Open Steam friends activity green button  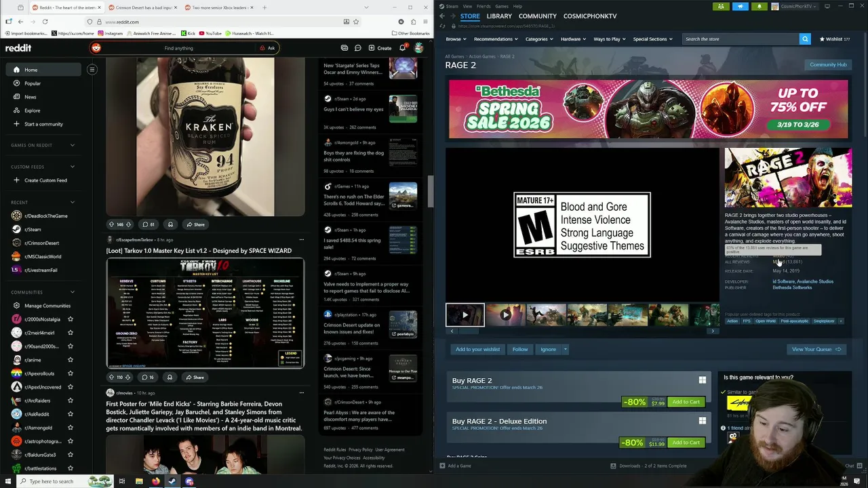coord(721,6)
